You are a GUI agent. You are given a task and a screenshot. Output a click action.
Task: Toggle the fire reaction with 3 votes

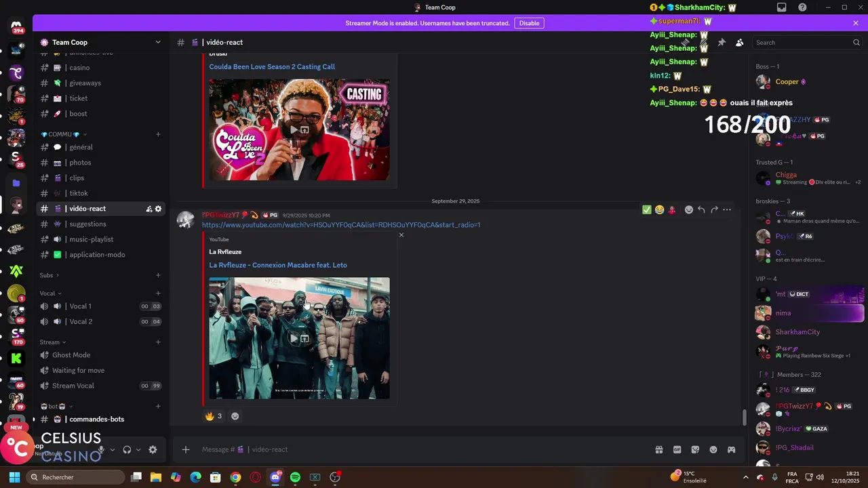pyautogui.click(x=214, y=416)
